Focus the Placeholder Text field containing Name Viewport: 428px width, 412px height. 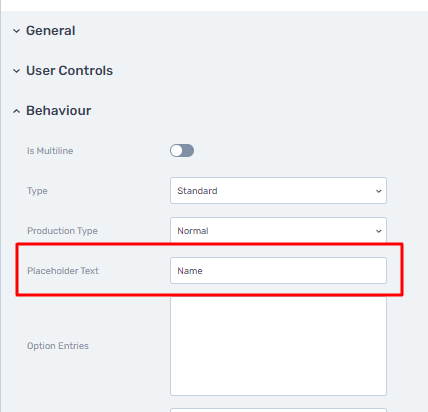point(278,270)
